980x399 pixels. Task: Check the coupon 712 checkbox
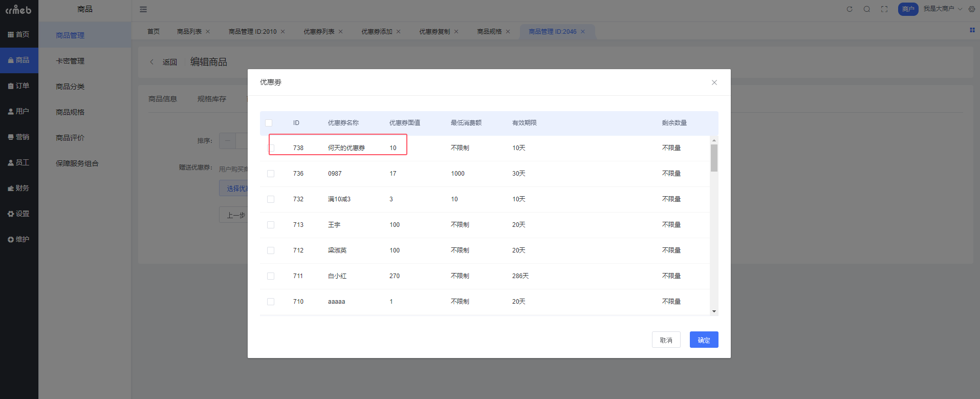(x=271, y=250)
